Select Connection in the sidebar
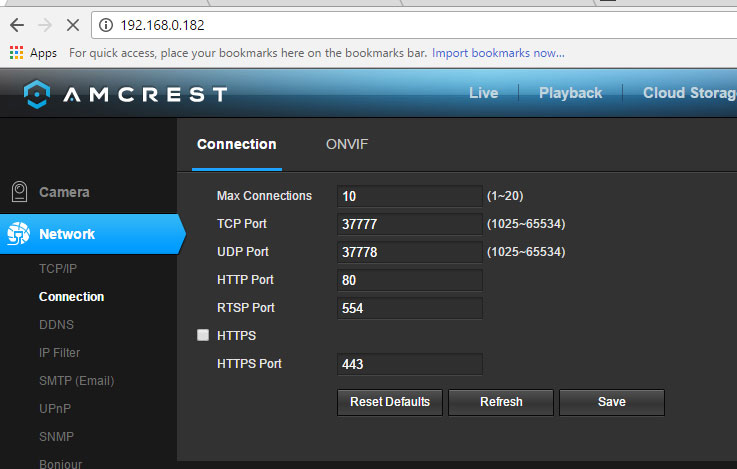The height and width of the screenshot is (469, 737). 71,297
